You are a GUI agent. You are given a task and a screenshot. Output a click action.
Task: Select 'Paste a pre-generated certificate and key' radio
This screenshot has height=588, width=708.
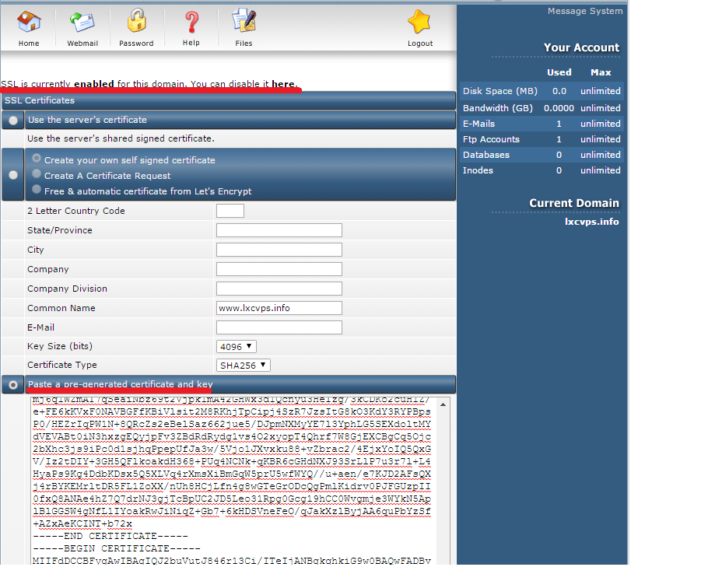(12, 385)
